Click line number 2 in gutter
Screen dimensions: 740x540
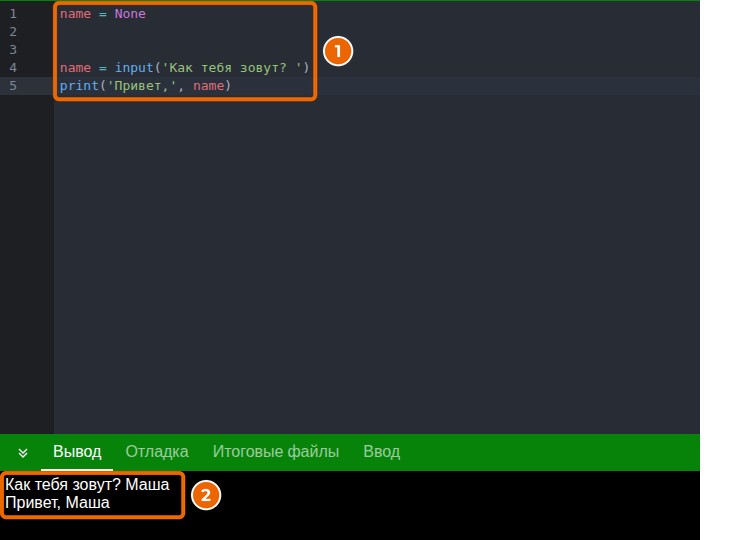(13, 32)
